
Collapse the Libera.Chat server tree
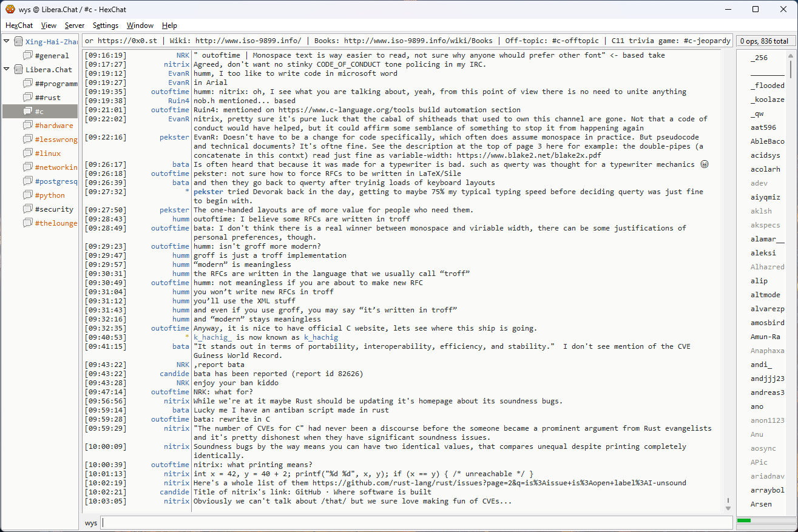click(7, 70)
